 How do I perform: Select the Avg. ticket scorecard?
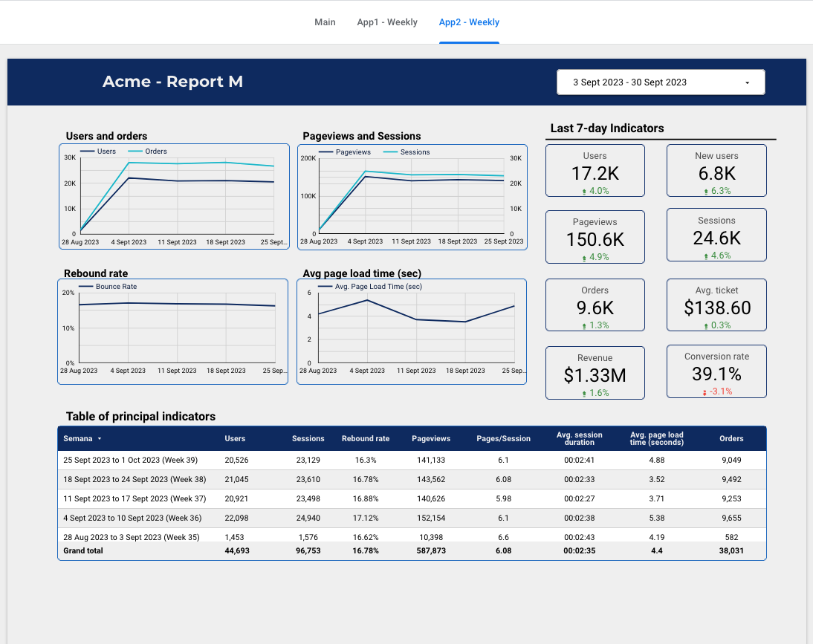[x=716, y=305]
